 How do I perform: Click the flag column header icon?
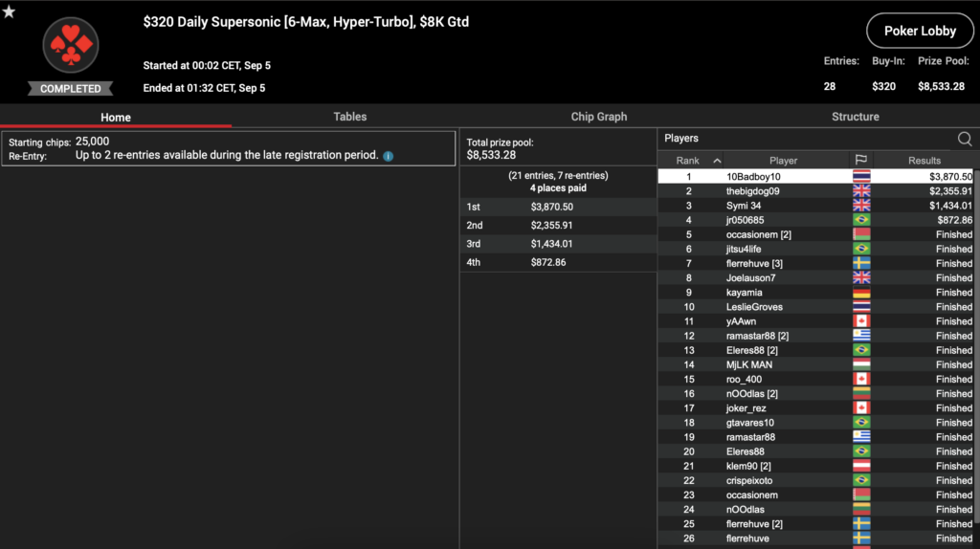(861, 161)
